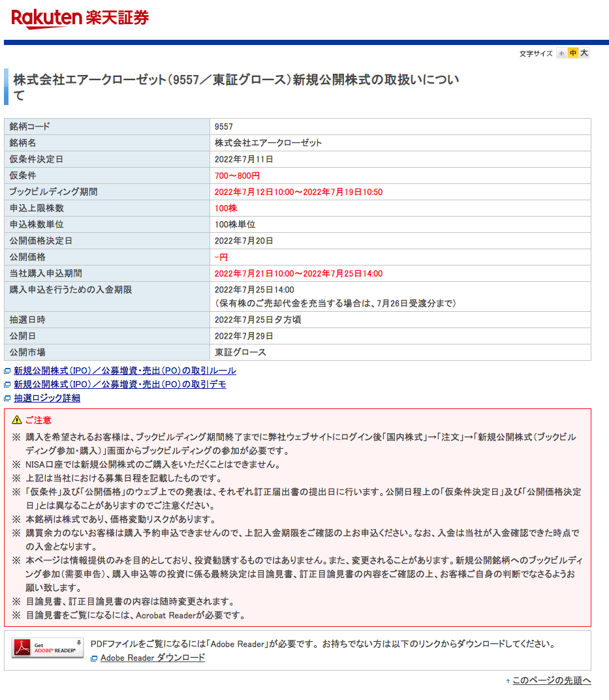Open the Adobe Reader ダウンロード link
The image size is (609, 700).
153,658
